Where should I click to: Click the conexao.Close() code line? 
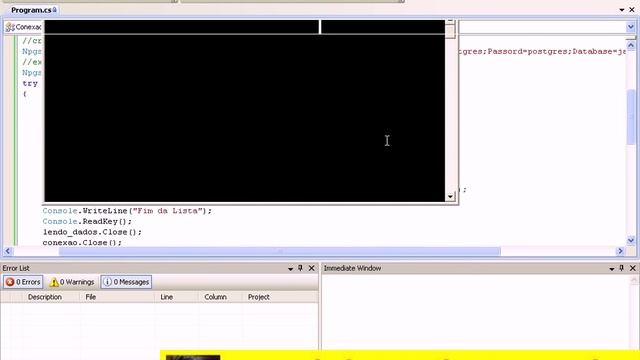pyautogui.click(x=82, y=242)
